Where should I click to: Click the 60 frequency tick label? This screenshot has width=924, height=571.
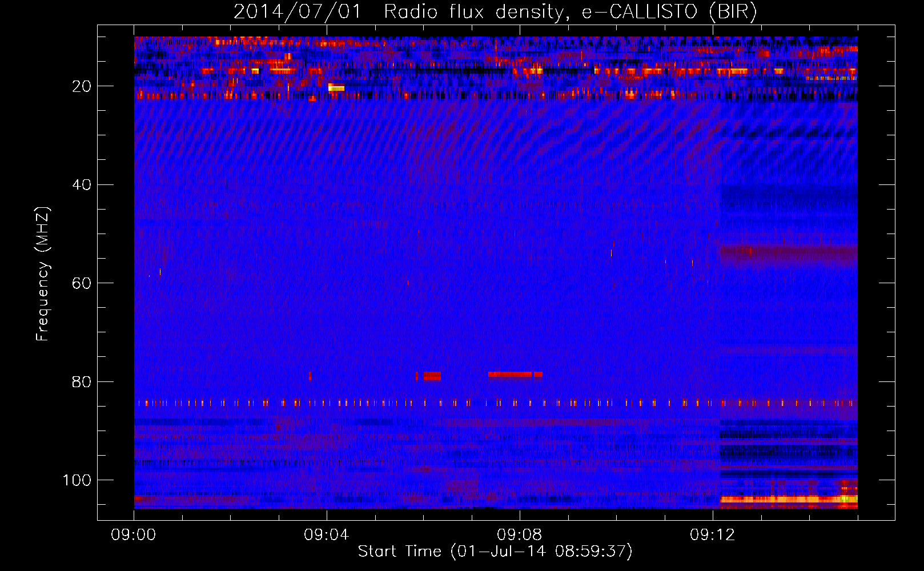pyautogui.click(x=82, y=283)
